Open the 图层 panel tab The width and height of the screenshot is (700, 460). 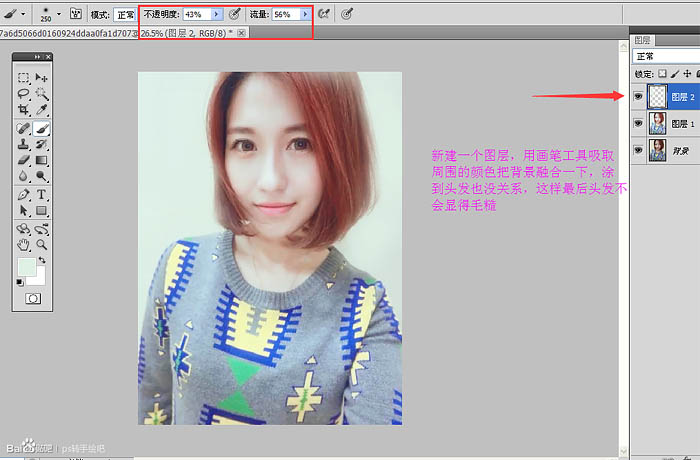[642, 40]
